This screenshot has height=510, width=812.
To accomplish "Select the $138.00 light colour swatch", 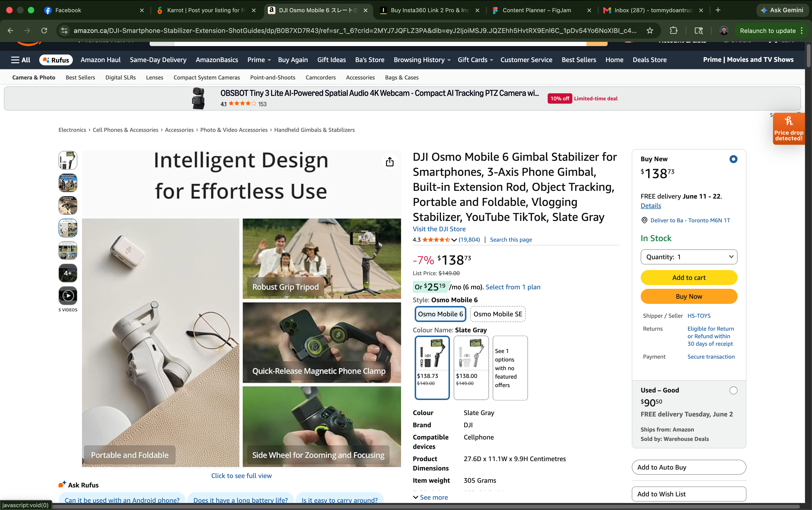I will pyautogui.click(x=471, y=368).
